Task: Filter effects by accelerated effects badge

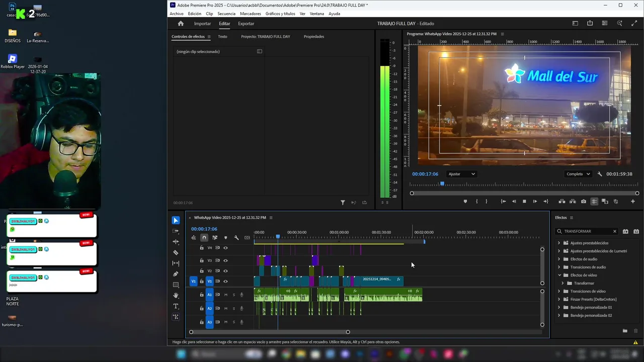Action: click(625, 231)
